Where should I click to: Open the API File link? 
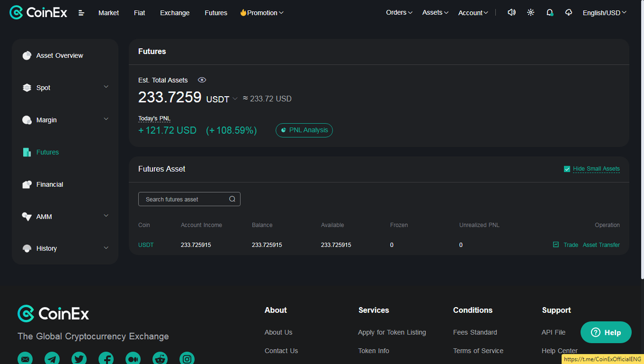pyautogui.click(x=553, y=332)
